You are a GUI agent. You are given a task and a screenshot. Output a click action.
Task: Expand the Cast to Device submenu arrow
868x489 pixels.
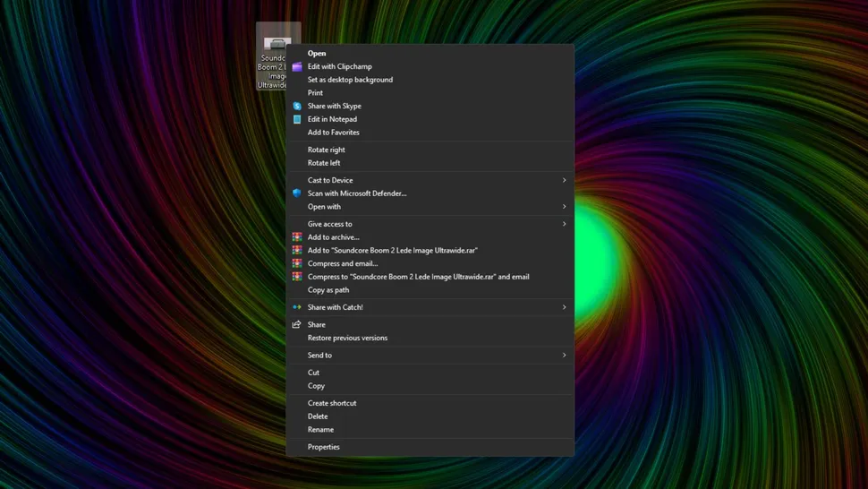click(564, 180)
